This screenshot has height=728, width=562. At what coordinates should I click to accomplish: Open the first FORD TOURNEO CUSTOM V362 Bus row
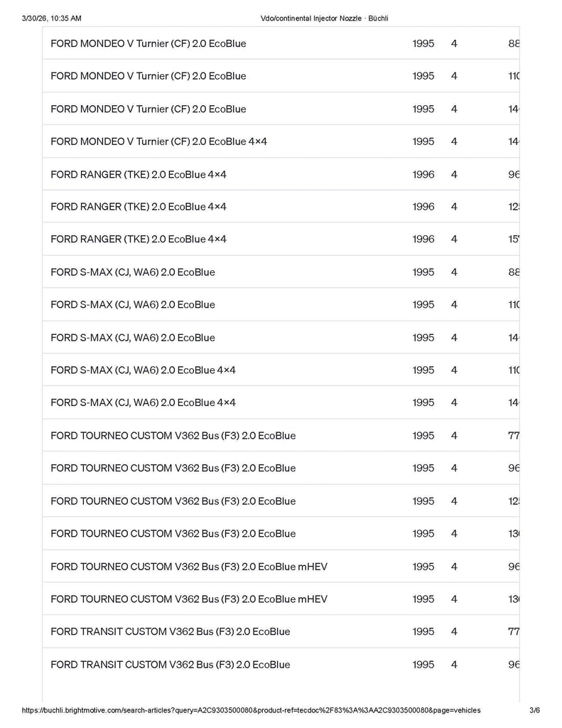(x=281, y=436)
